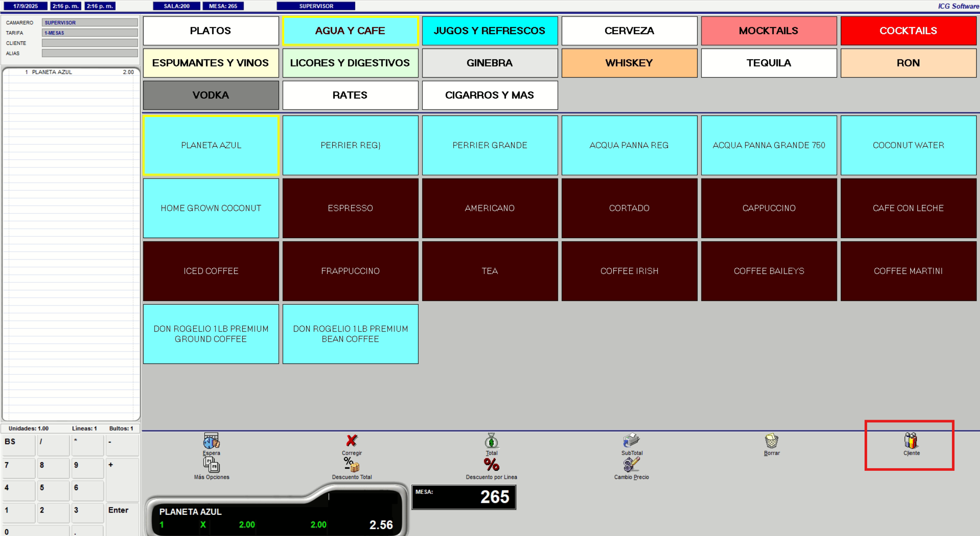Switch to COCKTAILS category tab
This screenshot has width=980, height=536.
pos(908,31)
